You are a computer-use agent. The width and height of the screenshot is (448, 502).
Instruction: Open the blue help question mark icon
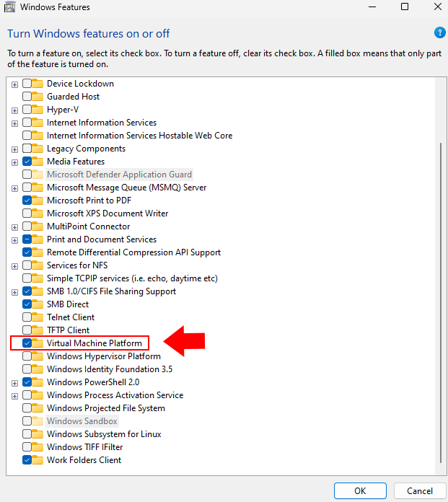click(x=439, y=32)
